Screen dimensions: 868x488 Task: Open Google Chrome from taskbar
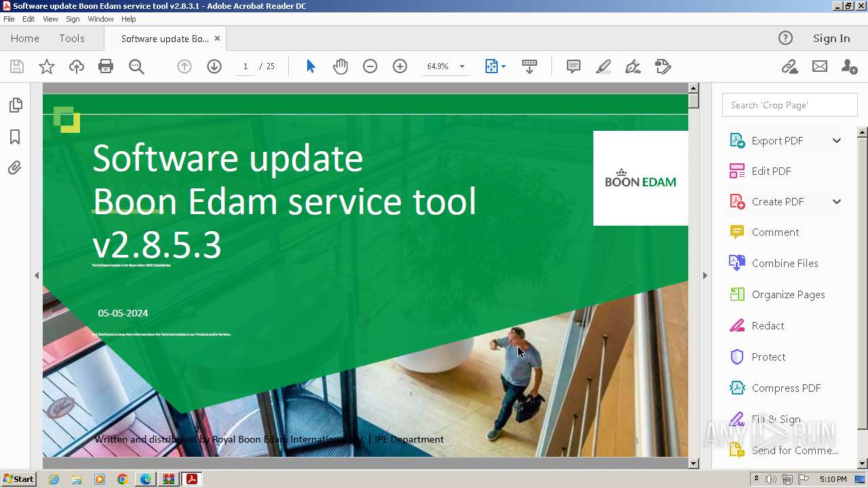[x=123, y=479]
